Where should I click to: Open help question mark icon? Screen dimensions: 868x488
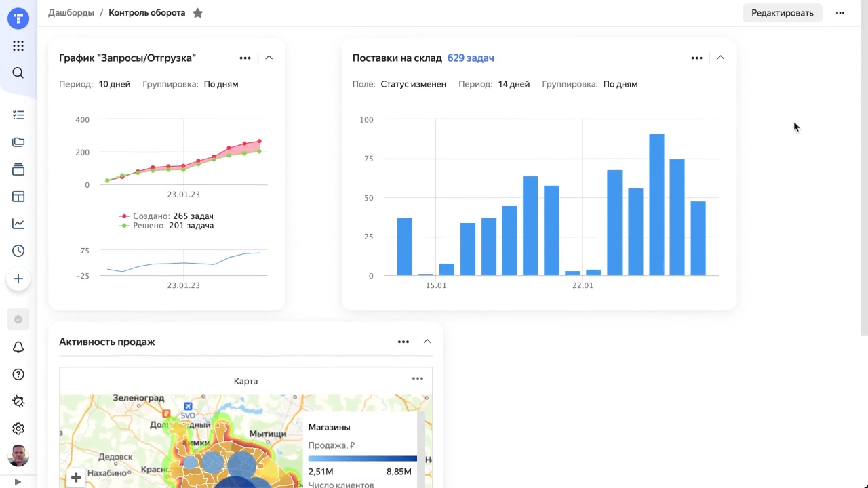click(18, 375)
